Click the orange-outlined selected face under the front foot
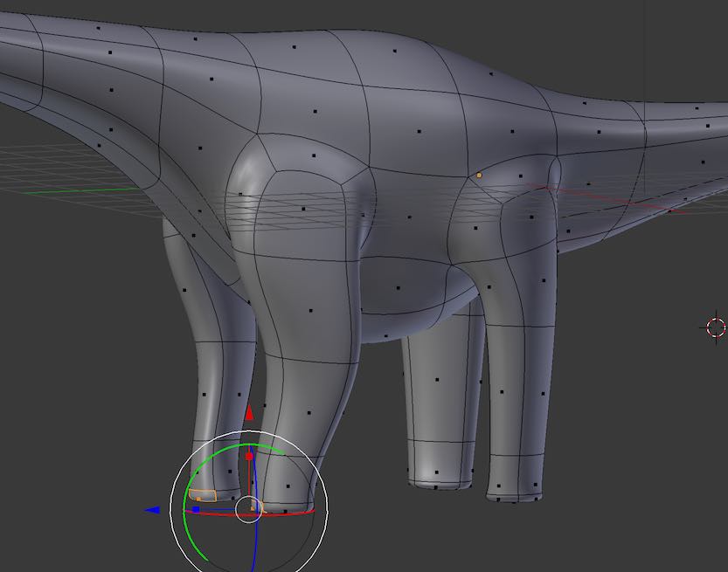 203,495
